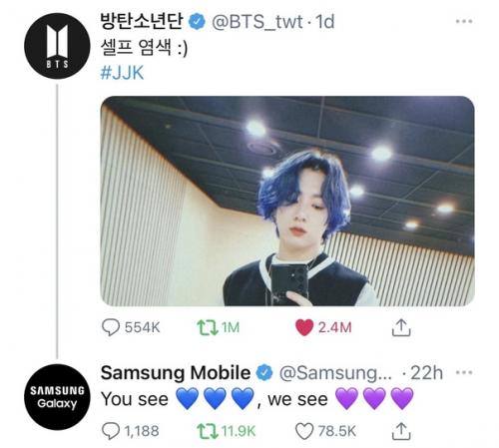Share the BTS tweet via share icon
Image resolution: width=499 pixels, height=448 pixels.
pos(401,327)
